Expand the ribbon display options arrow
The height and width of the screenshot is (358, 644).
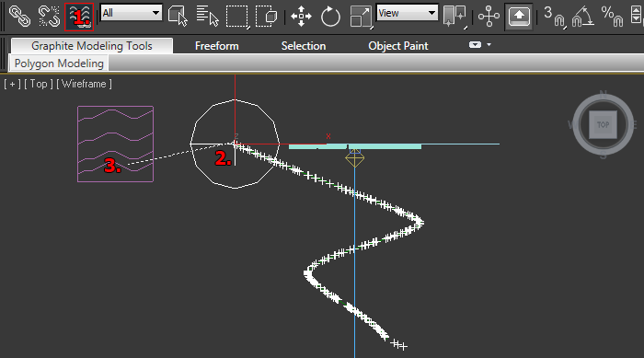coord(489,44)
